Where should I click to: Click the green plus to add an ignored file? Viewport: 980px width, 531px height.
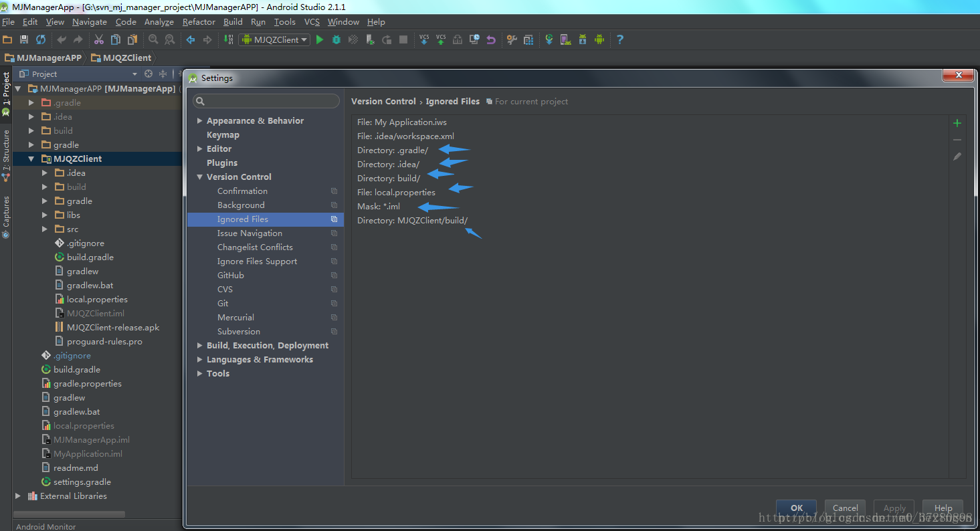click(x=957, y=123)
